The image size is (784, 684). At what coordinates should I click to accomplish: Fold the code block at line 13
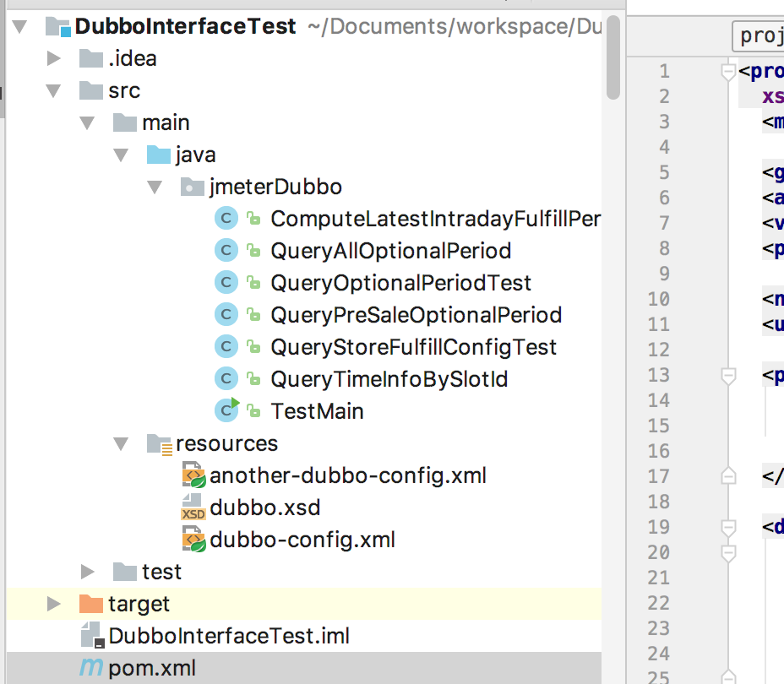pos(728,376)
